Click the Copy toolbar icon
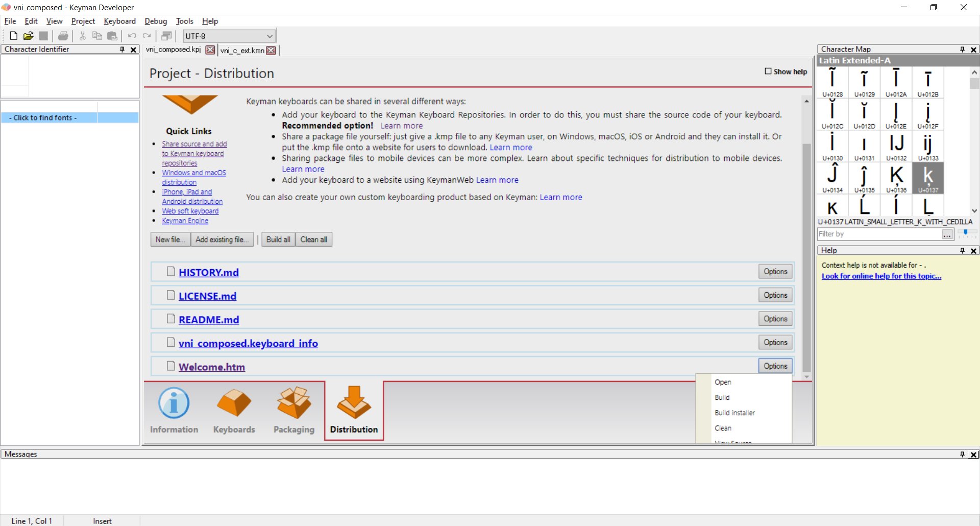This screenshot has width=980, height=526. click(97, 36)
